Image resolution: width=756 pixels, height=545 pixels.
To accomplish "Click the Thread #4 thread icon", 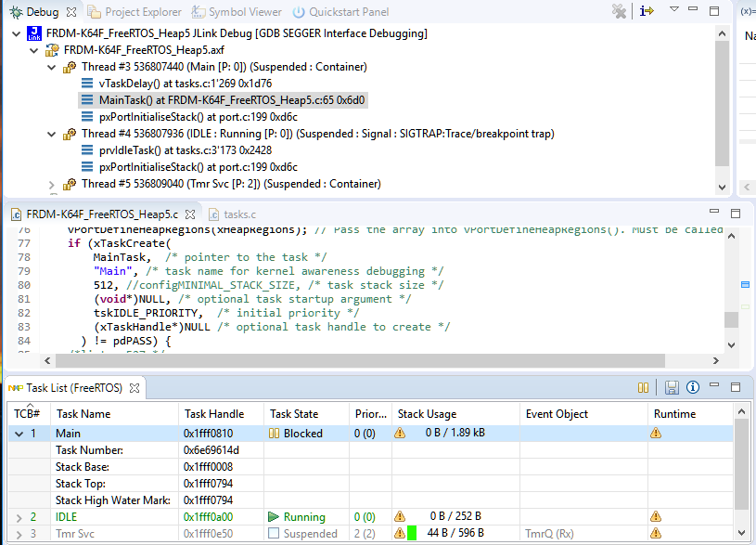I will coord(69,135).
